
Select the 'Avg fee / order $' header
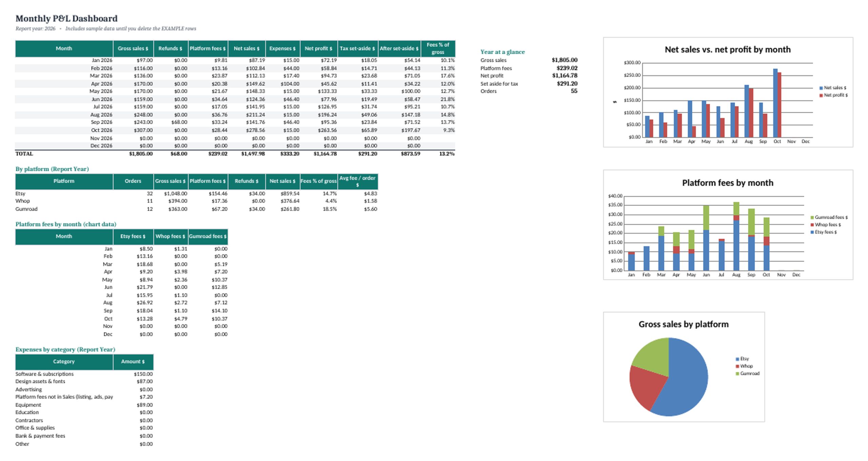coord(357,181)
